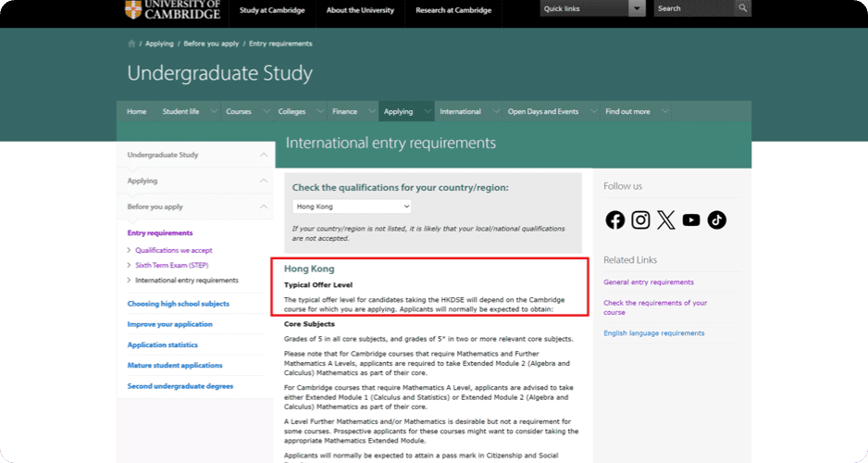Expand the Colleges menu chevron
Viewport: 868px width, 463px height.
pyautogui.click(x=320, y=111)
